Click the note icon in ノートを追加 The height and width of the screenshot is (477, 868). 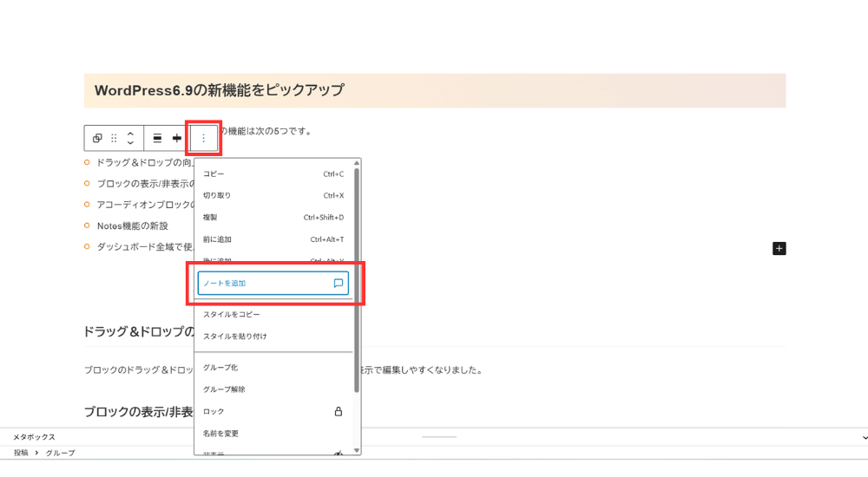click(339, 284)
